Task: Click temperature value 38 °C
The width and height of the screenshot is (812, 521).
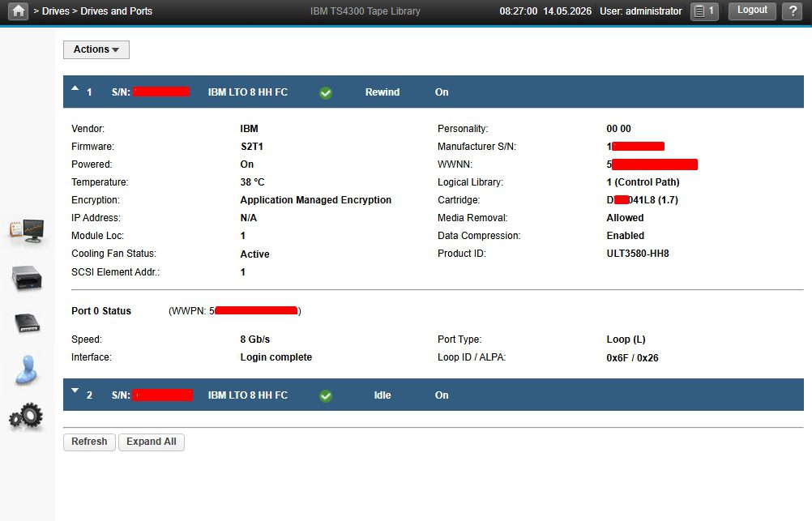Action: (x=252, y=182)
